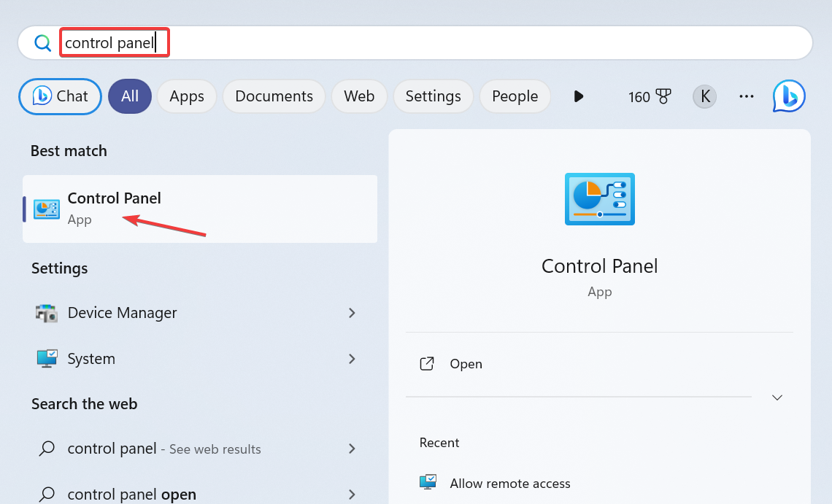
Task: Open the three-dot options menu
Action: click(x=746, y=96)
